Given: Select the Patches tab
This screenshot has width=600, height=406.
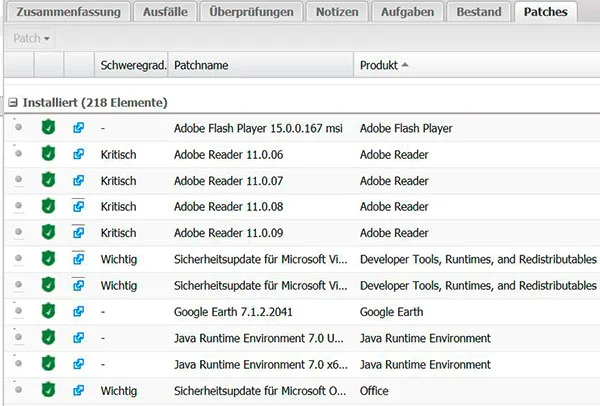Looking at the screenshot, I should [x=545, y=11].
